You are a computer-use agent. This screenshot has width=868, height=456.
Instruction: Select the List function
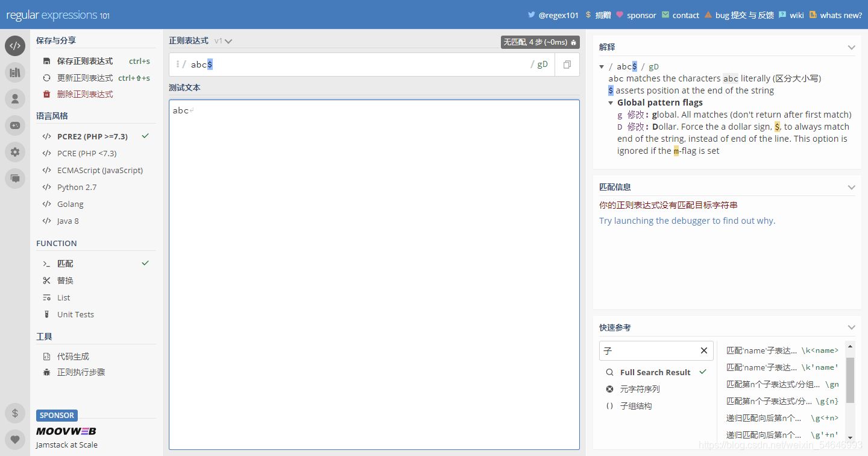tap(96, 297)
